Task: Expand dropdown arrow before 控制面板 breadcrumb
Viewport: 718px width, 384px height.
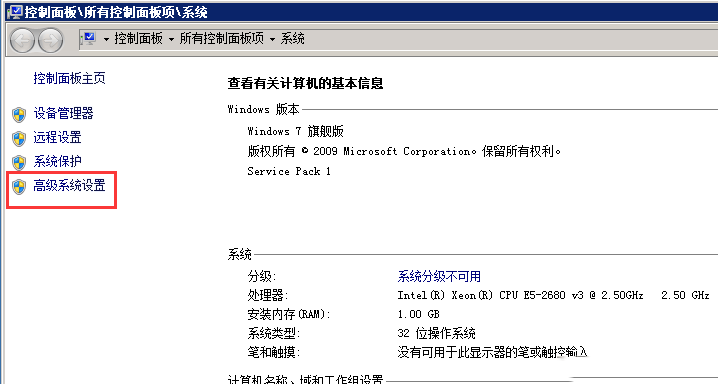Action: 106,39
